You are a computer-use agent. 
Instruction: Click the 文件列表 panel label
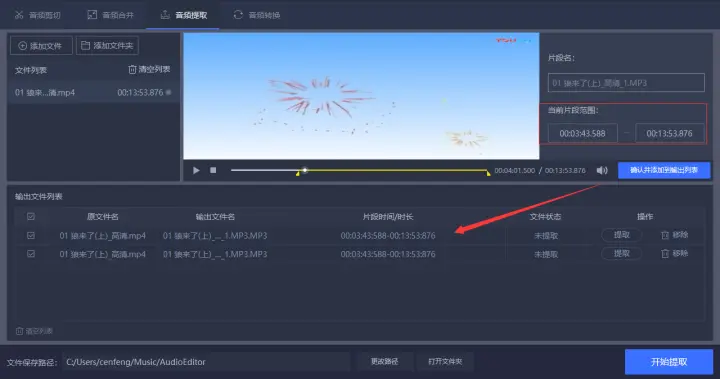click(x=31, y=70)
